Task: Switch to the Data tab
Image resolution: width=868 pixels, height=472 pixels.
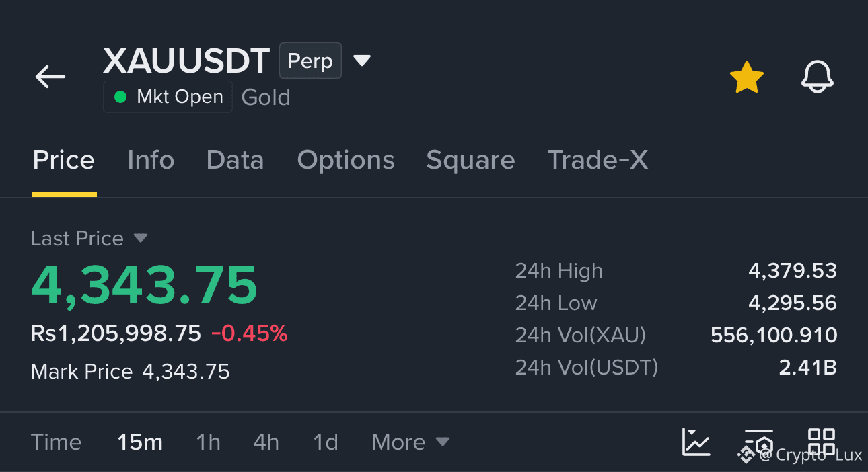Action: pyautogui.click(x=235, y=160)
